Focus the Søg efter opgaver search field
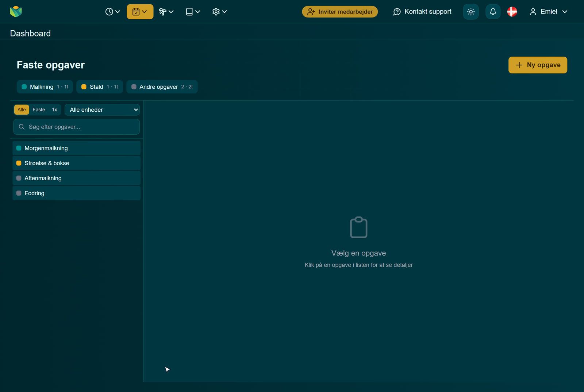The height and width of the screenshot is (392, 584). click(x=77, y=127)
